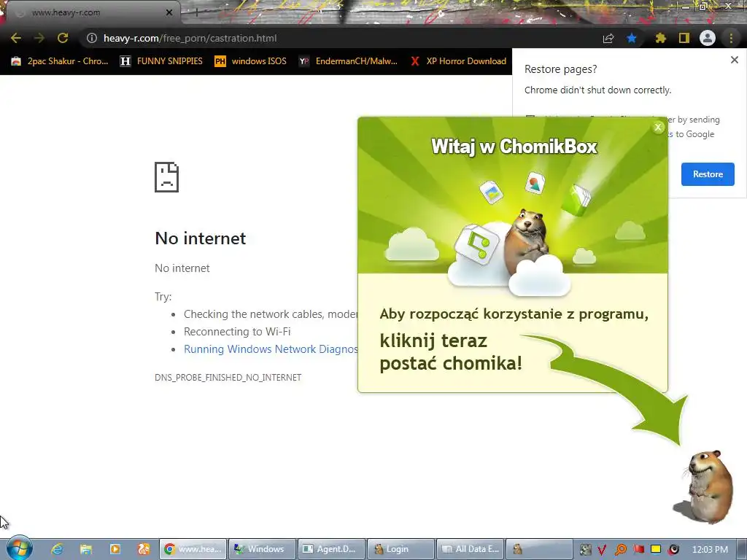Go back using the browser back arrow
This screenshot has width=747, height=560.
point(16,38)
